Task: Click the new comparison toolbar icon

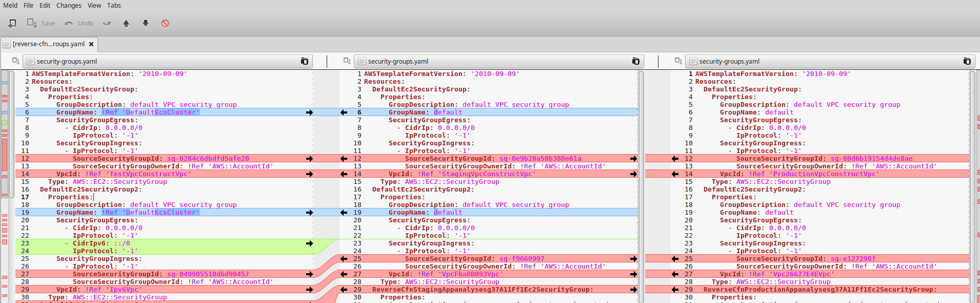Action: pyautogui.click(x=12, y=23)
